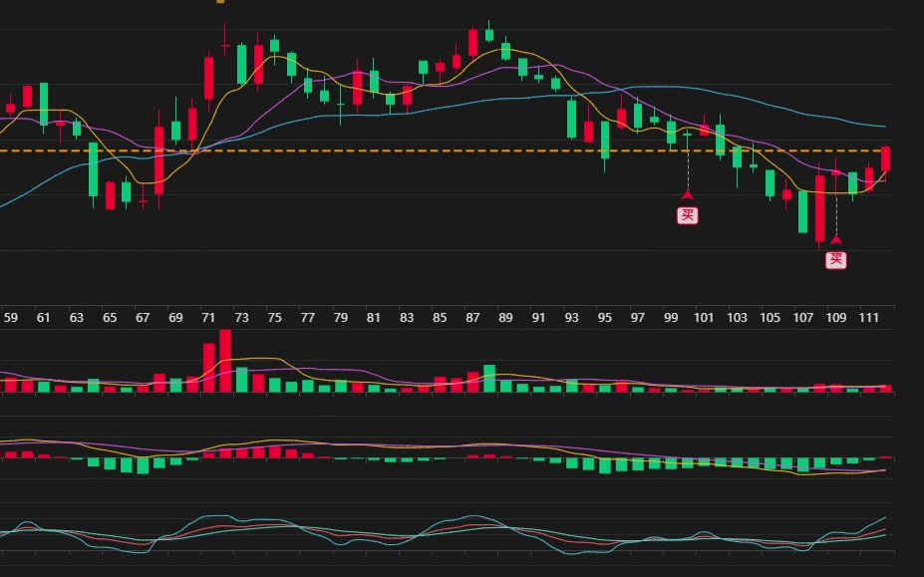
Task: Click axis label 59 on the time axis
Action: [x=11, y=318]
